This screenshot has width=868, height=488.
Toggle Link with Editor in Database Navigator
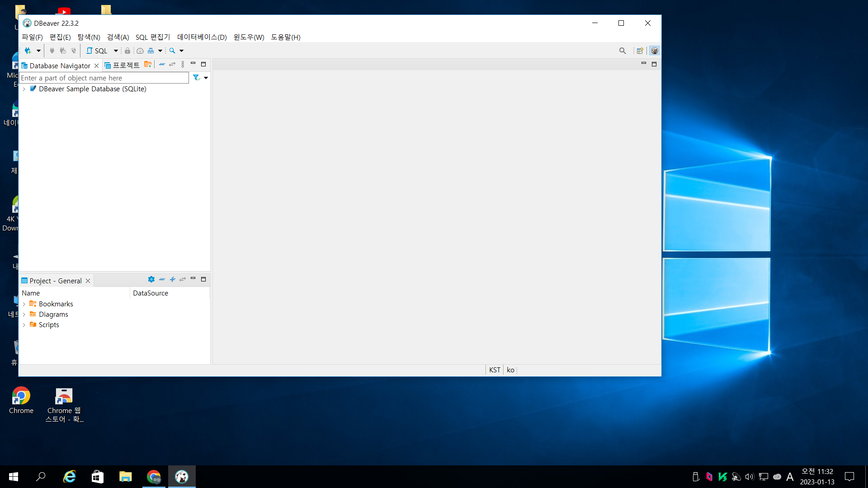point(172,64)
